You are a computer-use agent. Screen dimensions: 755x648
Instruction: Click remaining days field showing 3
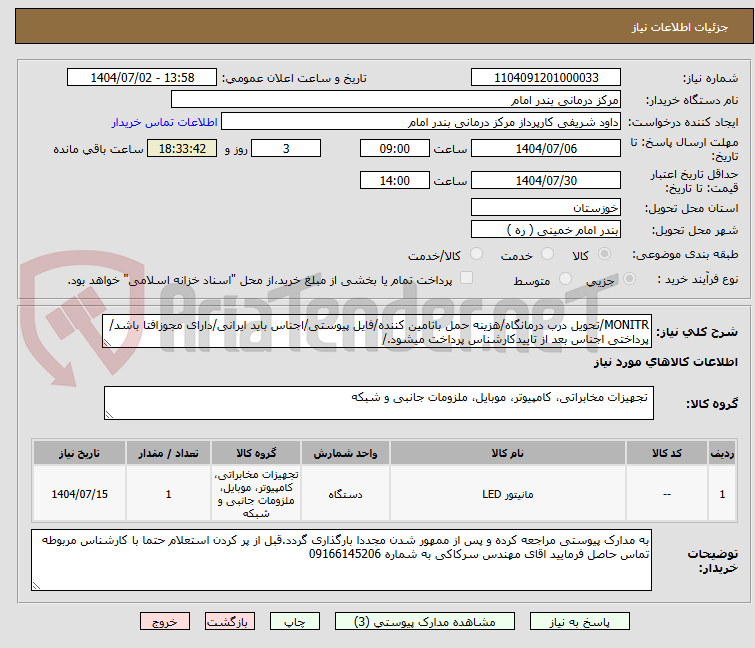[286, 148]
